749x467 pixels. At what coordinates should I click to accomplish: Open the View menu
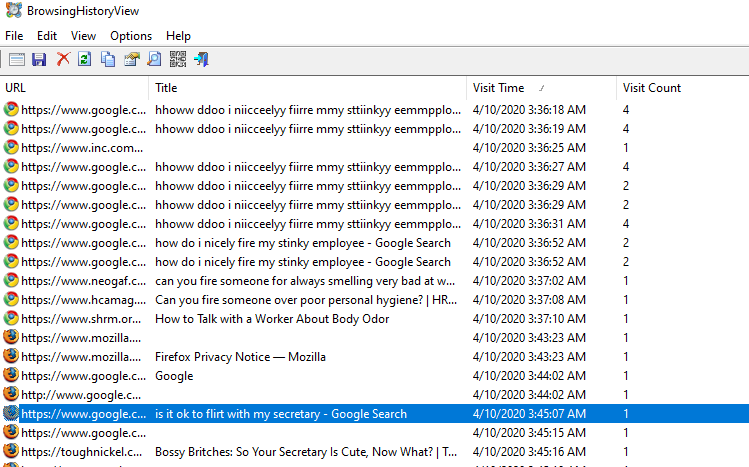tap(84, 36)
